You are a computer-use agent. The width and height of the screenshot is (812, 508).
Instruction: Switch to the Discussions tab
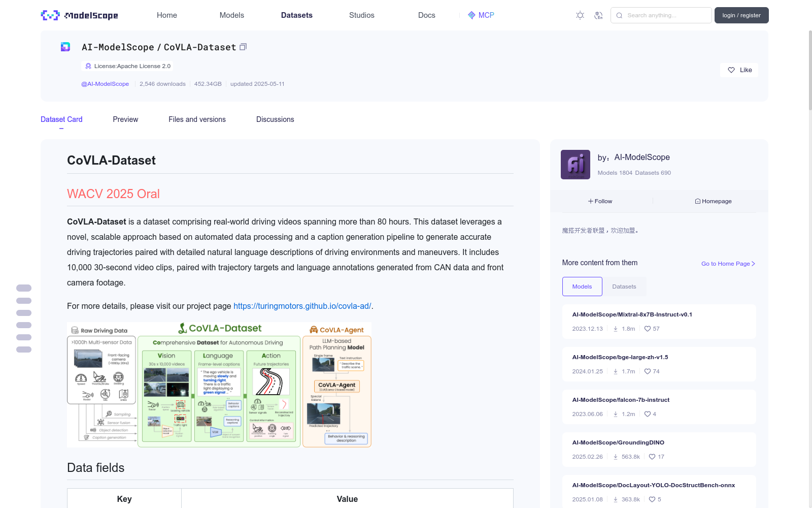coord(275,119)
